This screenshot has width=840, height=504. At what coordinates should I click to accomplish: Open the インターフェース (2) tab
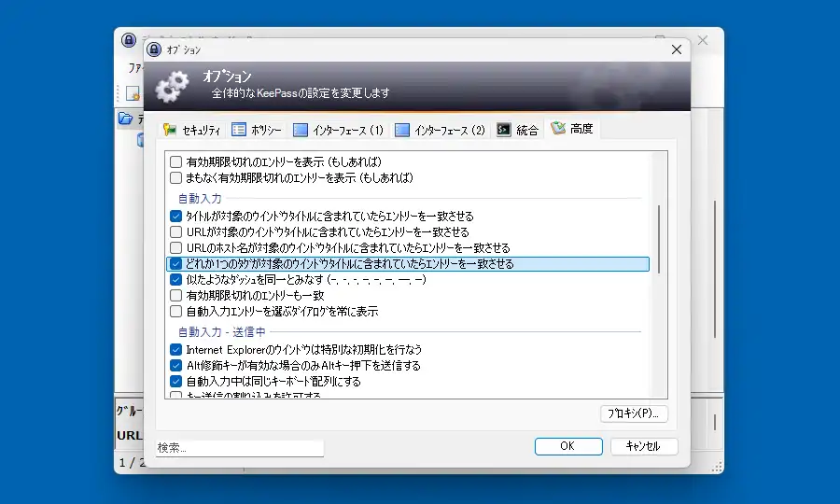(x=440, y=130)
